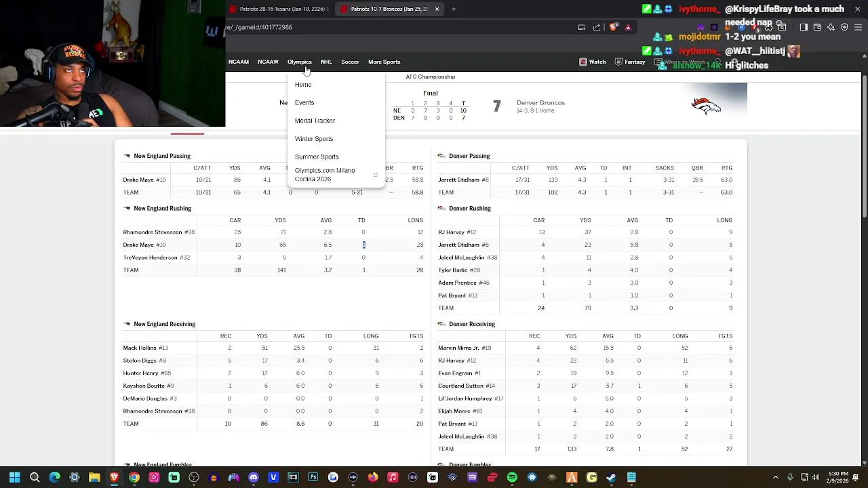This screenshot has width=868, height=488.
Task: Open the NCAAW navigation dropdown
Action: click(268, 62)
